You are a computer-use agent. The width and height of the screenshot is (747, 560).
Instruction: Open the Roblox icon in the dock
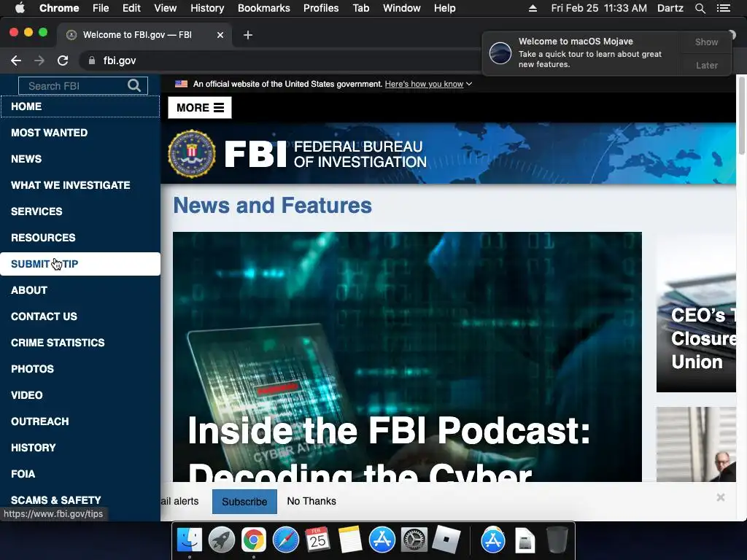[446, 540]
